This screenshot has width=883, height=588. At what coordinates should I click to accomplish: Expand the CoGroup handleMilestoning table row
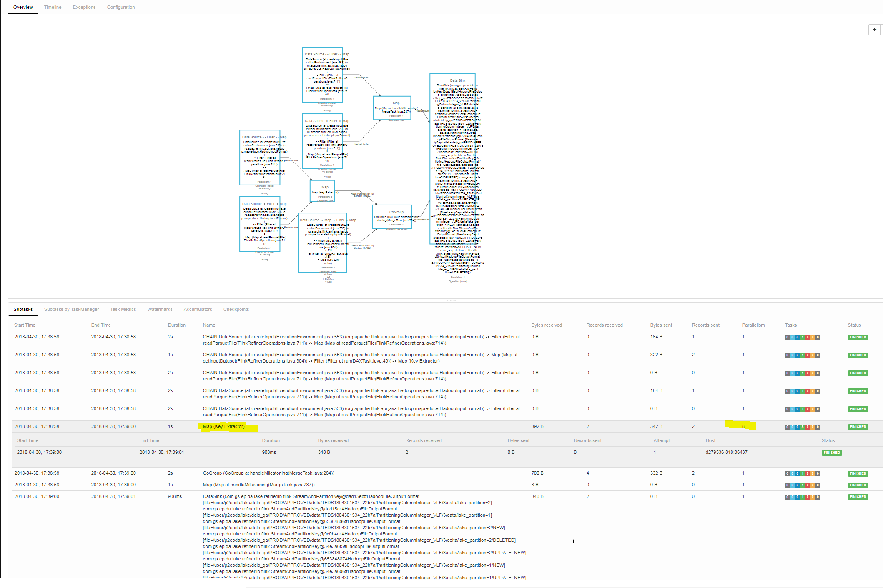(x=268, y=473)
